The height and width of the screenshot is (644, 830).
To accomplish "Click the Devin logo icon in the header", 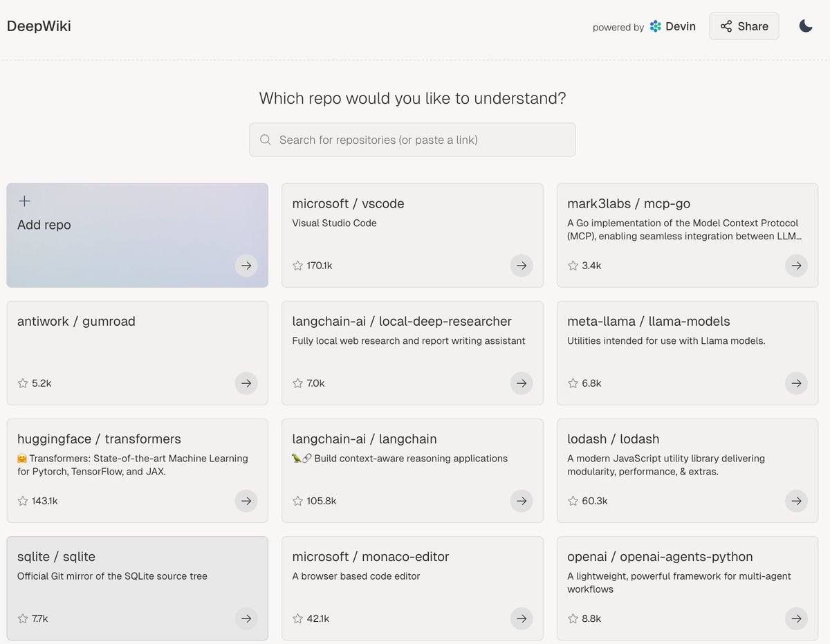I will [656, 26].
